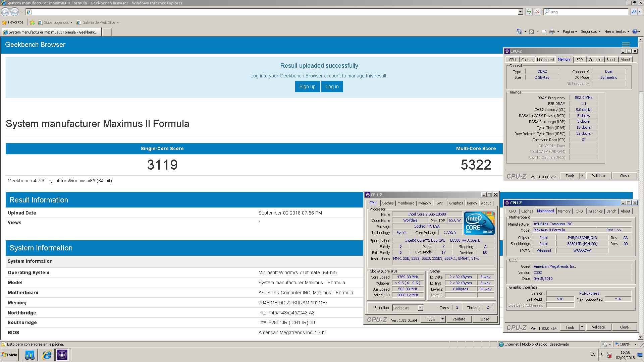This screenshot has height=362, width=644.
Task: Show hidden tray icons arrow
Action: [601, 354]
